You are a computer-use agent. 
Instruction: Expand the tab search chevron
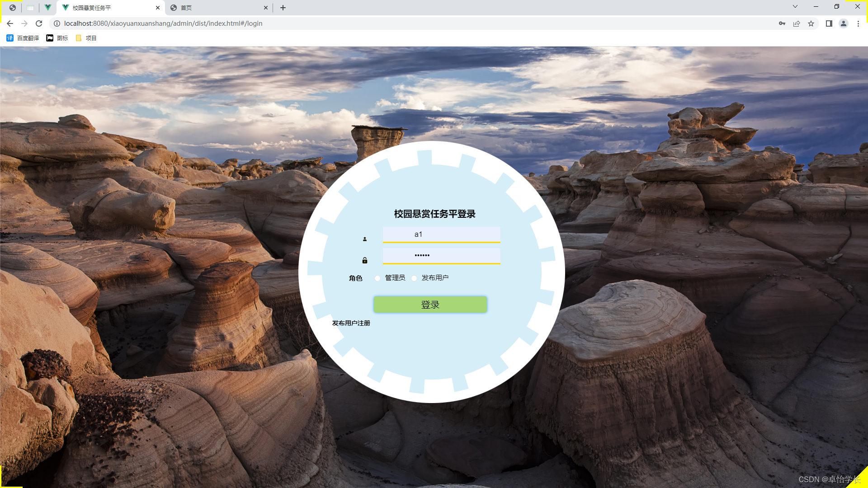click(x=795, y=7)
